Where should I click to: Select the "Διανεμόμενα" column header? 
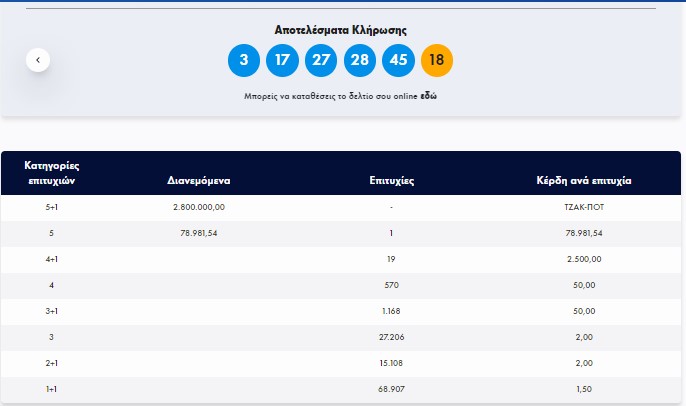click(199, 181)
